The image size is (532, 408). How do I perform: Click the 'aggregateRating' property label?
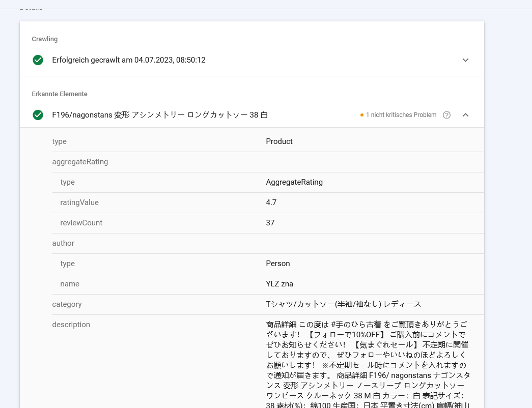pos(80,162)
